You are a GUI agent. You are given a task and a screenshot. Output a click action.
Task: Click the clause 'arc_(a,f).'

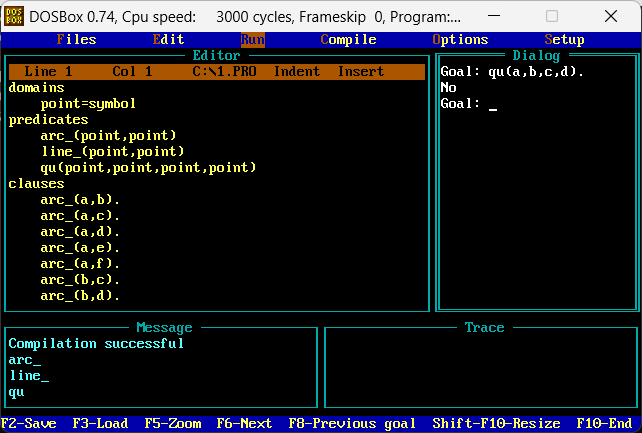click(x=80, y=264)
